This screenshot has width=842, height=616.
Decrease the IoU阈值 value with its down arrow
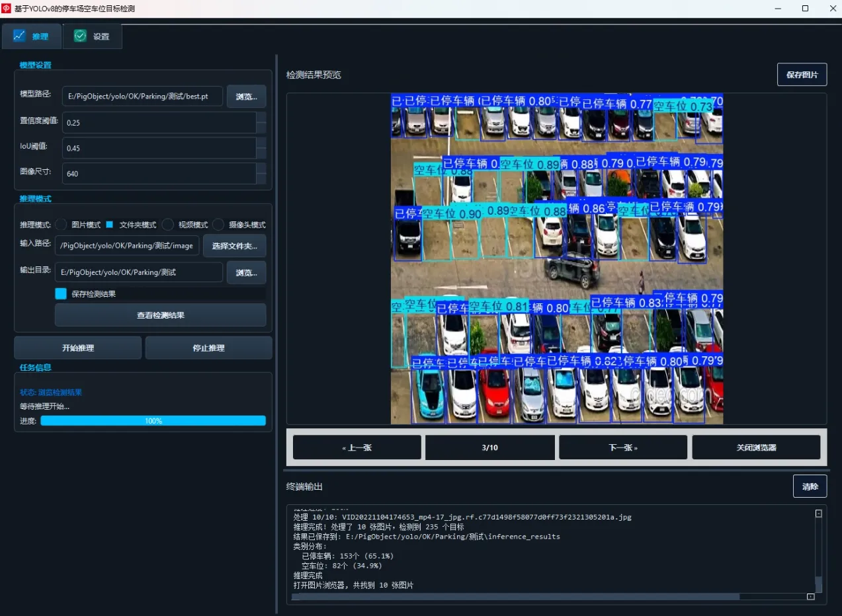coord(261,153)
